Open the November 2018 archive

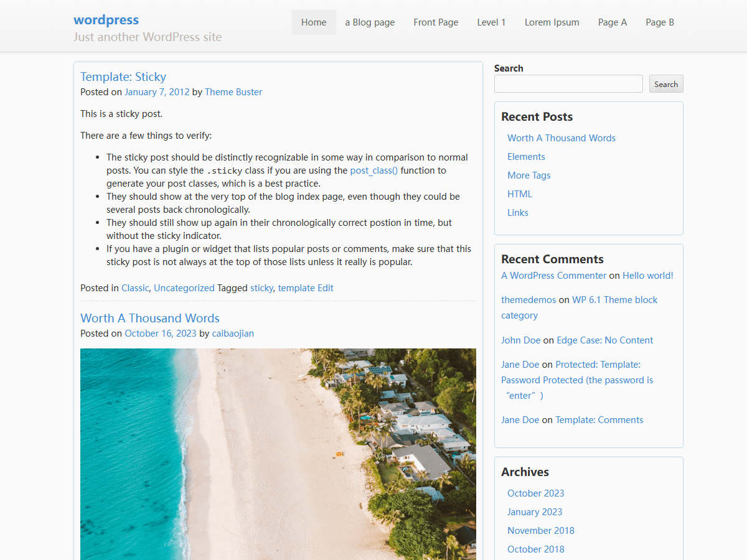540,531
